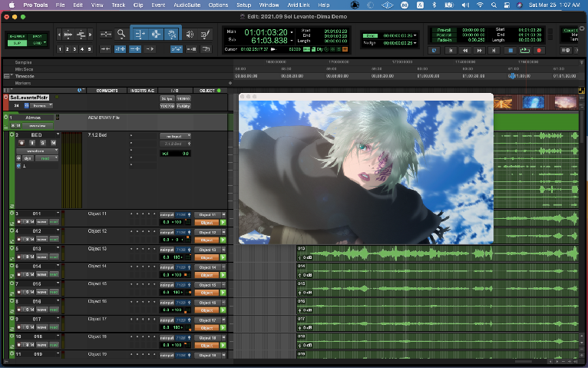The width and height of the screenshot is (588, 368).
Task: Toggle Insertion Follows Playback button
Action: tap(150, 49)
